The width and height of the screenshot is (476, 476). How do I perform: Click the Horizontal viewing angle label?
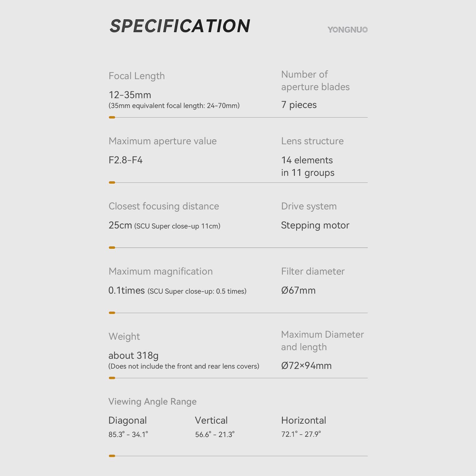point(303,420)
